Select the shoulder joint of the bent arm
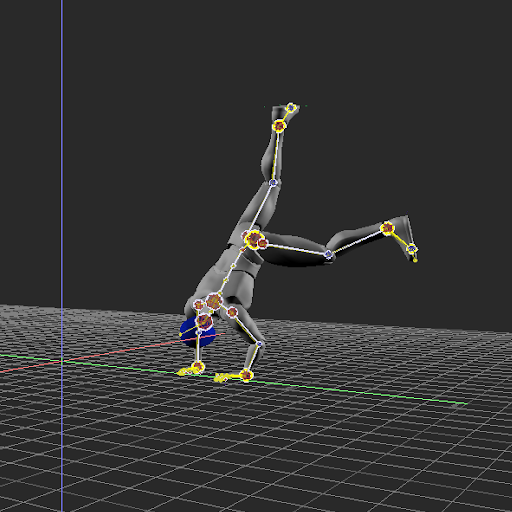512x512 pixels. 232,312
